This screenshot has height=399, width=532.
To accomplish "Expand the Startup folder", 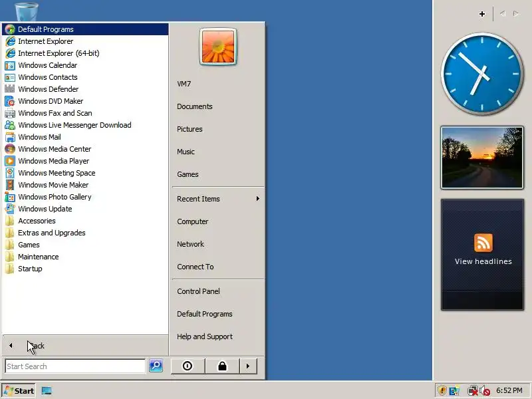I will click(x=85, y=269).
